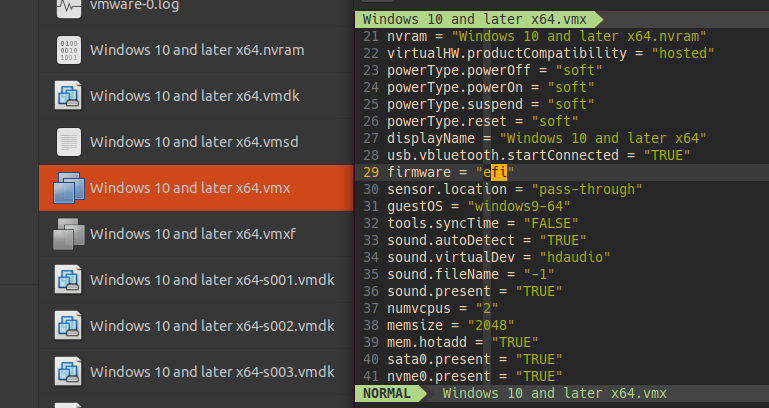Click the mem.hotadd setting line
This screenshot has width=769, height=408.
pos(462,342)
